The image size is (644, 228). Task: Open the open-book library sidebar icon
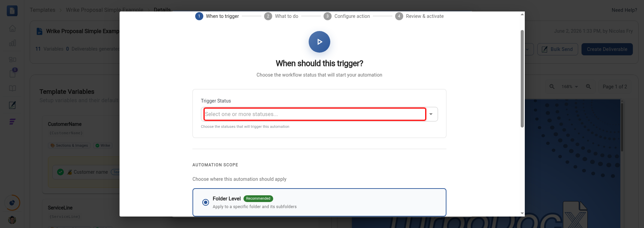[x=12, y=88]
